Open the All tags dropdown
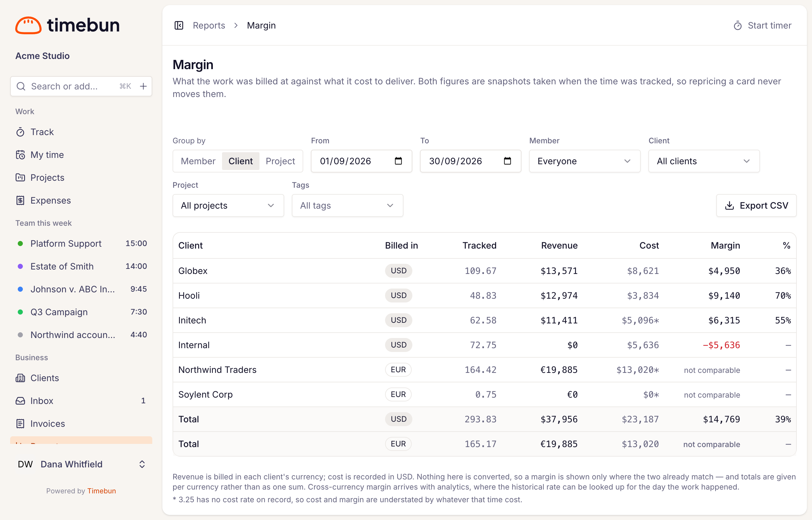 pos(347,206)
